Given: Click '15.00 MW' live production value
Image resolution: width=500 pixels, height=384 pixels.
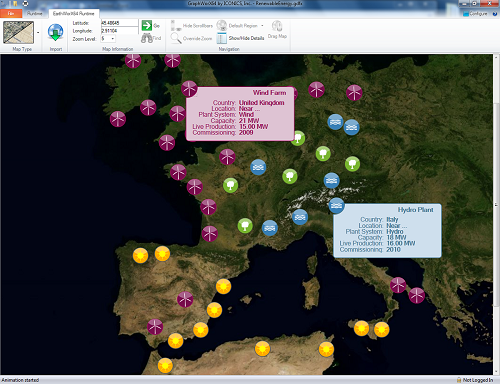Looking at the screenshot, I should pyautogui.click(x=254, y=127).
